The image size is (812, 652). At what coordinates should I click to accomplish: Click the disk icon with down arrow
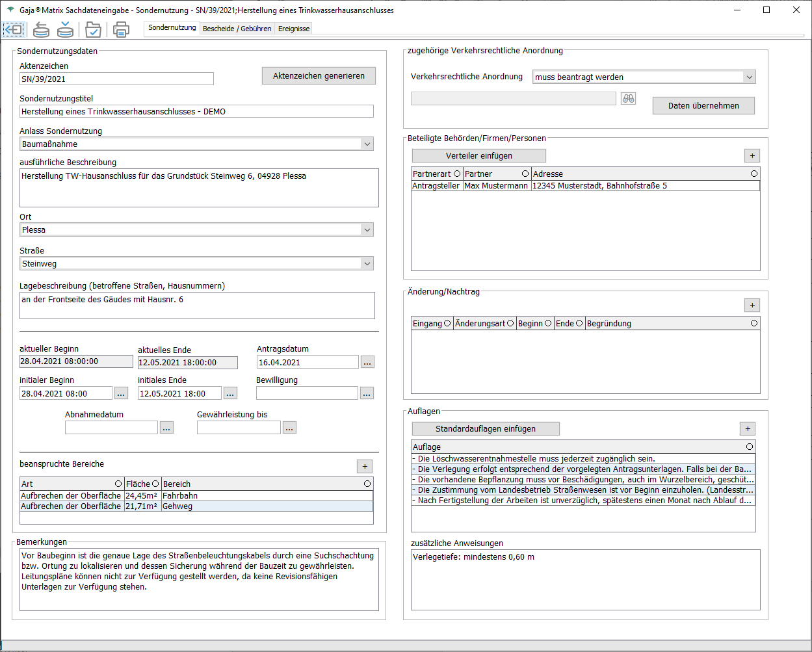pos(65,29)
